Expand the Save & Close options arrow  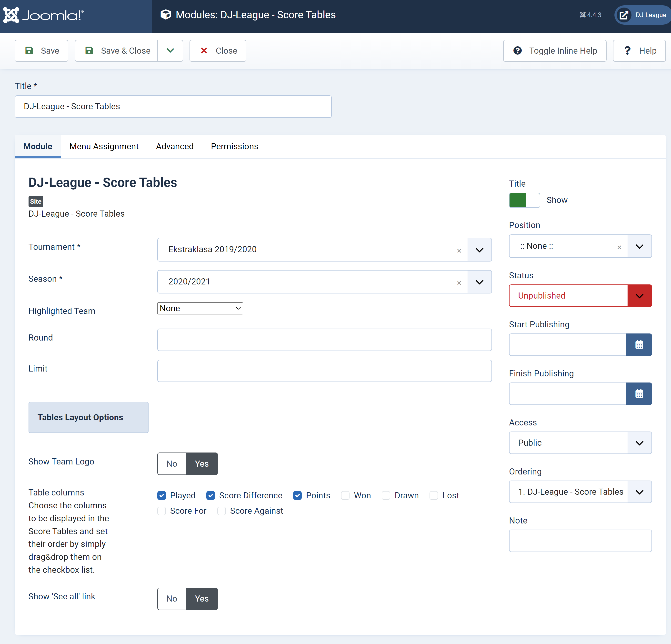170,51
